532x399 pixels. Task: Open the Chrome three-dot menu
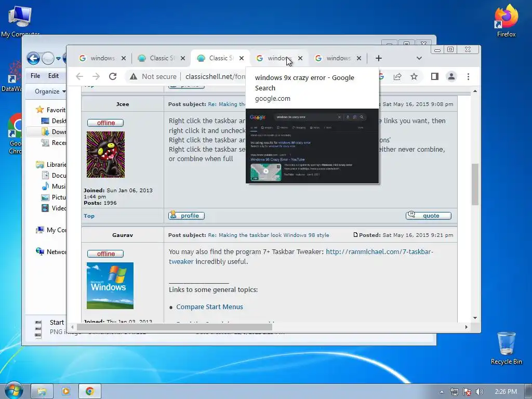[x=468, y=76]
